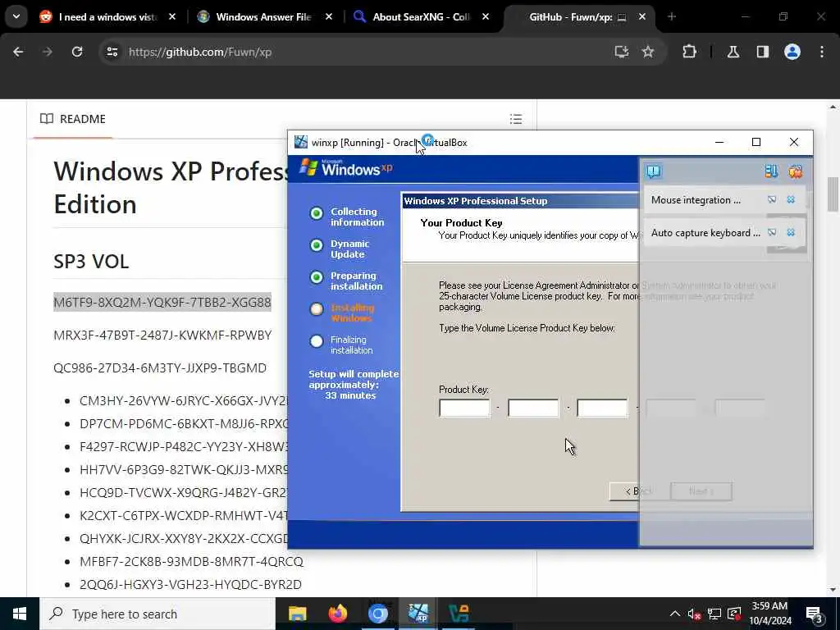The image size is (840, 630).
Task: Click the list key 2QQ6J-HGXY3-VGH23-HYQDC-BYR2D
Action: point(190,584)
